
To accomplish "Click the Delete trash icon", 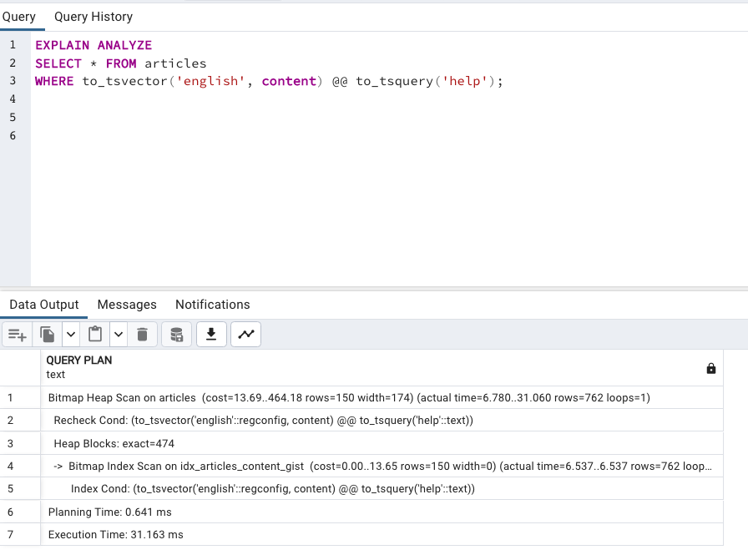I will click(142, 335).
